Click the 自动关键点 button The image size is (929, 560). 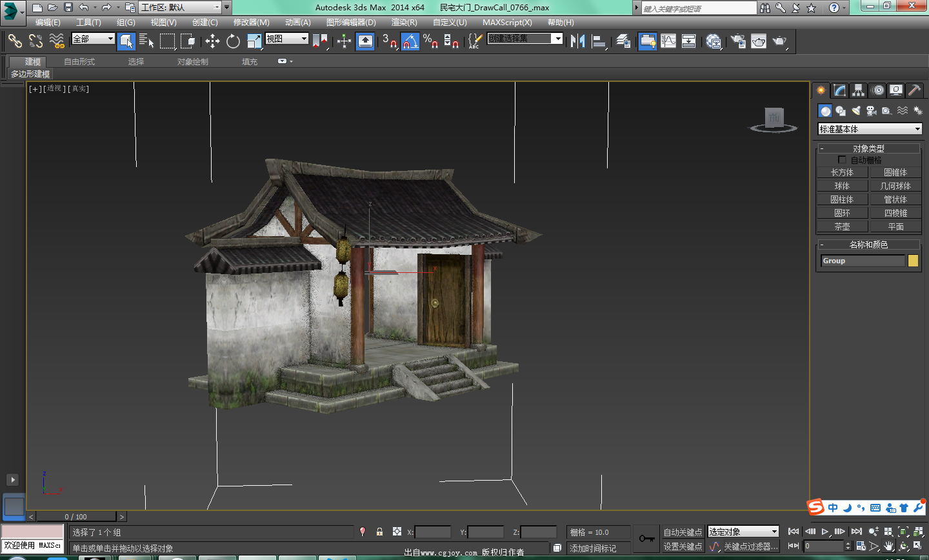pyautogui.click(x=683, y=532)
